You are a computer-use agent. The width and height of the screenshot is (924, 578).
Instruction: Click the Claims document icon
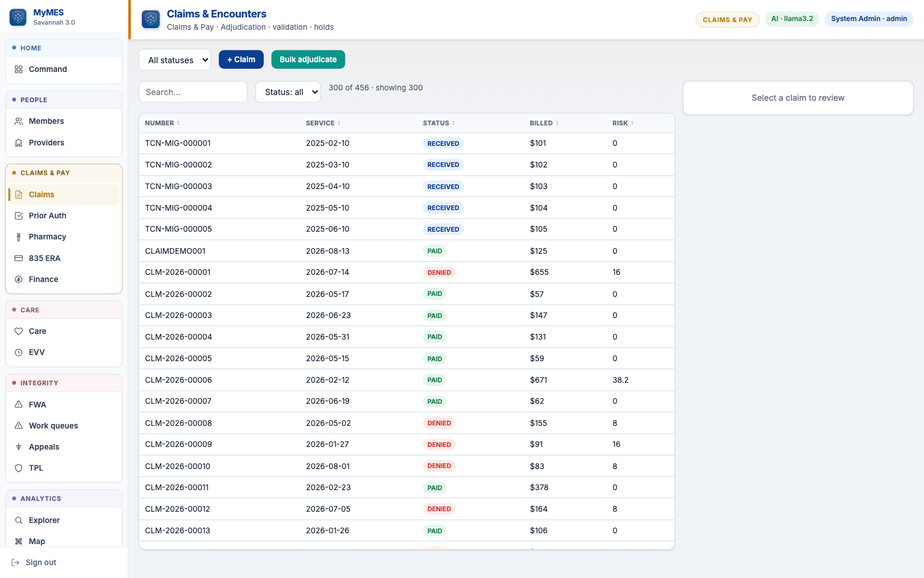(x=18, y=195)
